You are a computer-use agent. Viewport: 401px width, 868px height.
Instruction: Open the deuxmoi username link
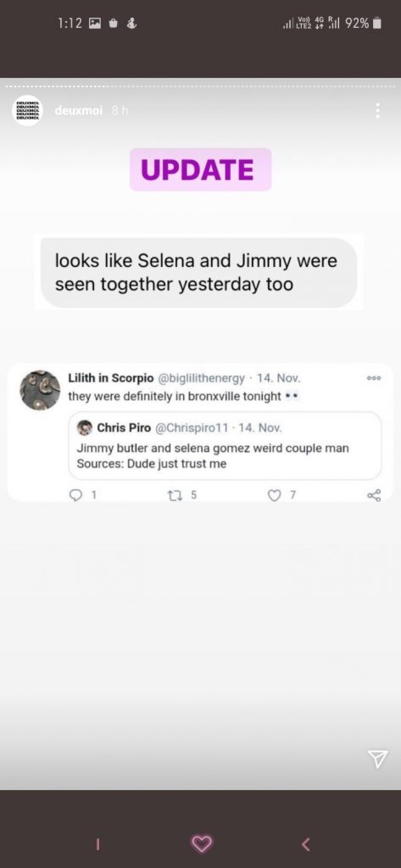(78, 111)
